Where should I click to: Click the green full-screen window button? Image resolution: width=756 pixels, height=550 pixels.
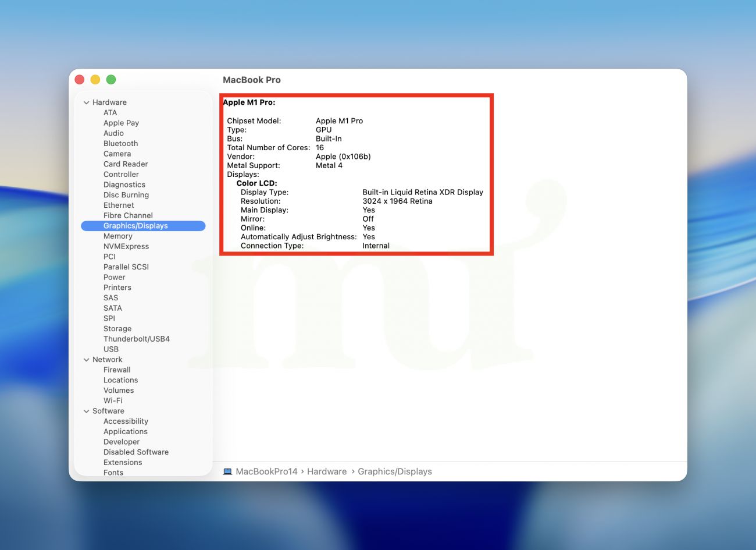pos(111,80)
